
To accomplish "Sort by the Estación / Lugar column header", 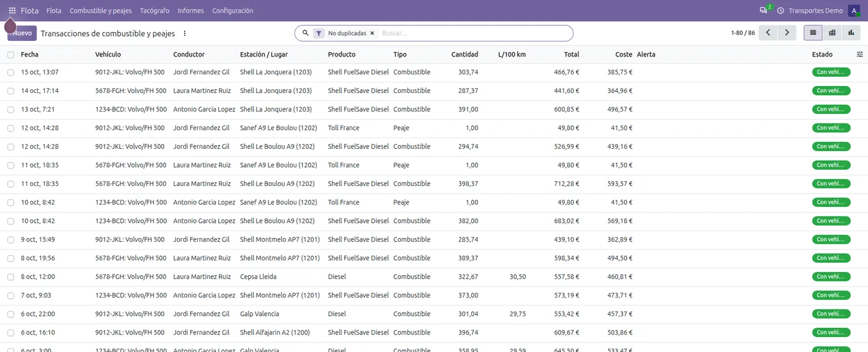I will [x=263, y=55].
